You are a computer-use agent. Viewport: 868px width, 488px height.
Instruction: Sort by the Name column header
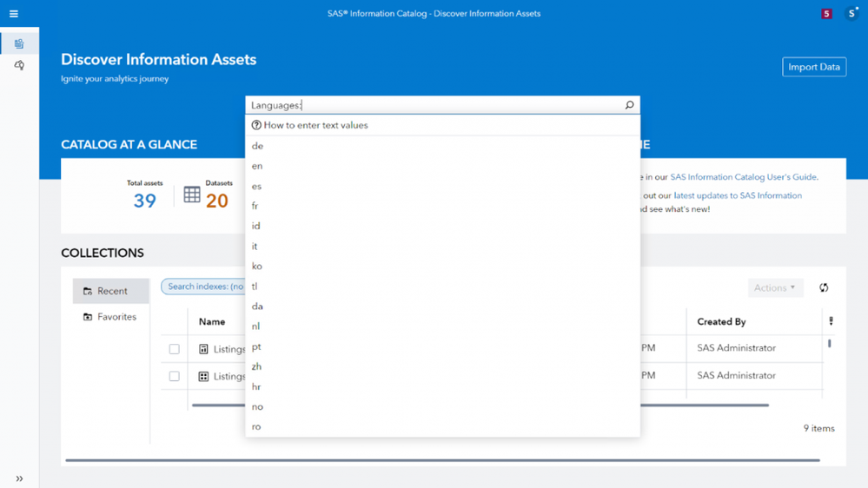pos(212,322)
